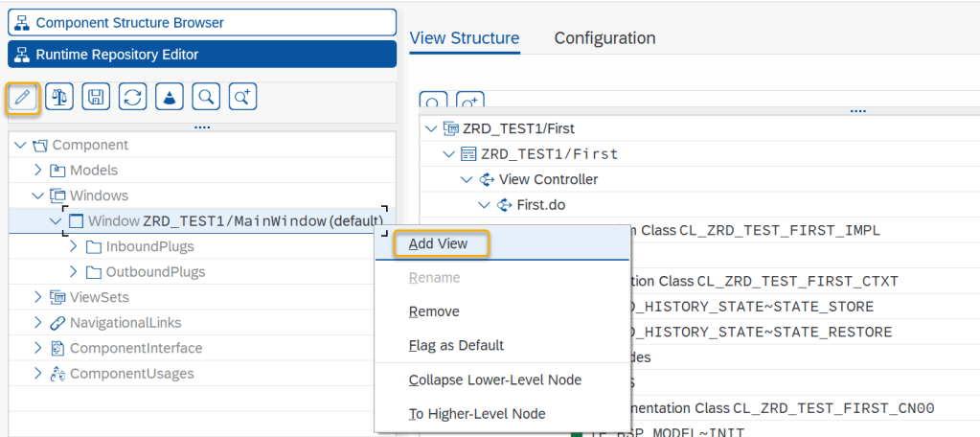Click the pencil edit mode icon
The image size is (980, 437).
[23, 96]
